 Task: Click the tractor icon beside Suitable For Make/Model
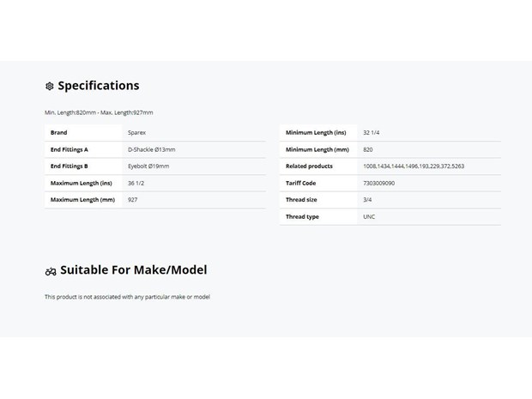pyautogui.click(x=51, y=271)
